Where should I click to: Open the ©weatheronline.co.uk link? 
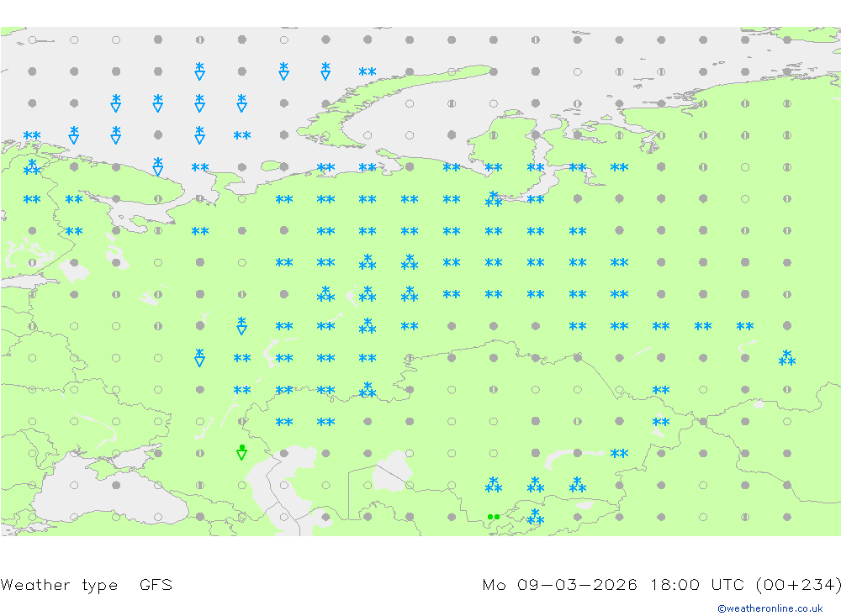pyautogui.click(x=770, y=608)
